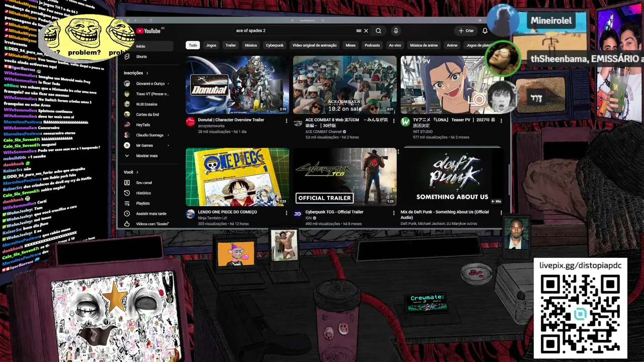Select the Música de anime chip

click(424, 45)
